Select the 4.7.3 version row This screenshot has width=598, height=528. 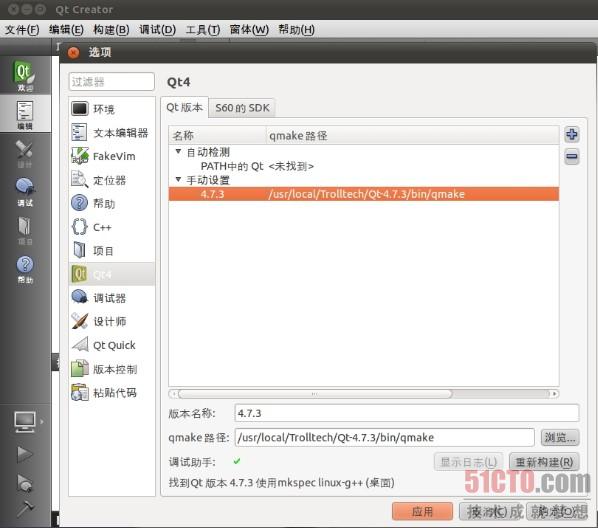pos(364,194)
